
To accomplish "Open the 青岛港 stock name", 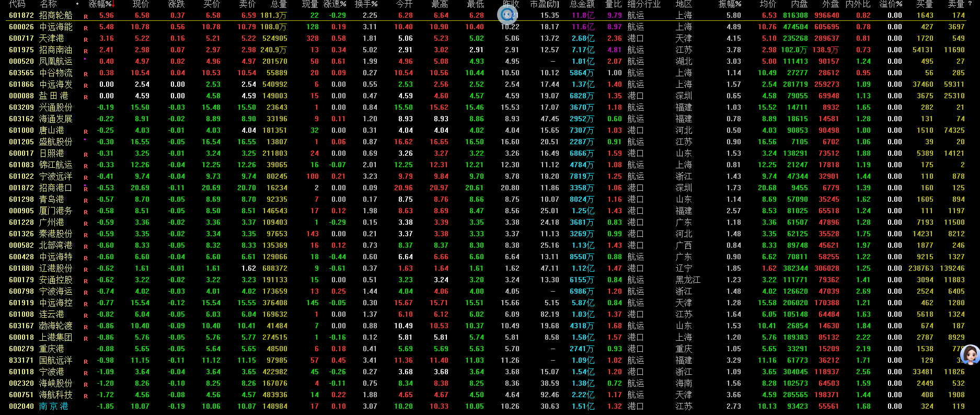I will point(52,200).
